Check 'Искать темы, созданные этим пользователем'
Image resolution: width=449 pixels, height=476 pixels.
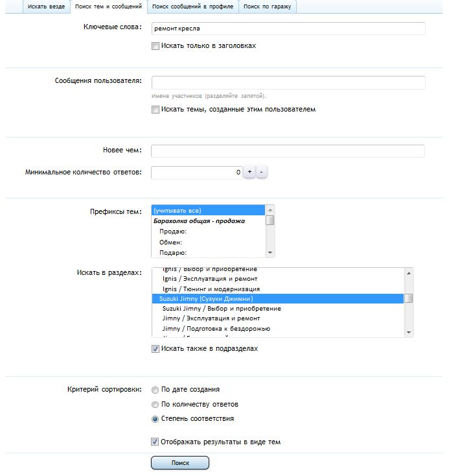point(155,110)
